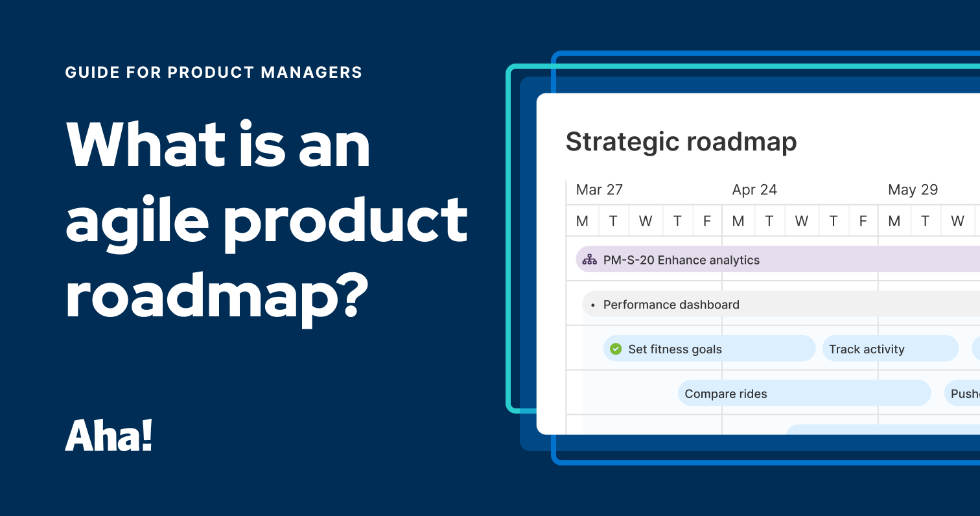Click the T weekday header under Mar 27
Viewport: 980px width, 516px height.
pyautogui.click(x=613, y=220)
